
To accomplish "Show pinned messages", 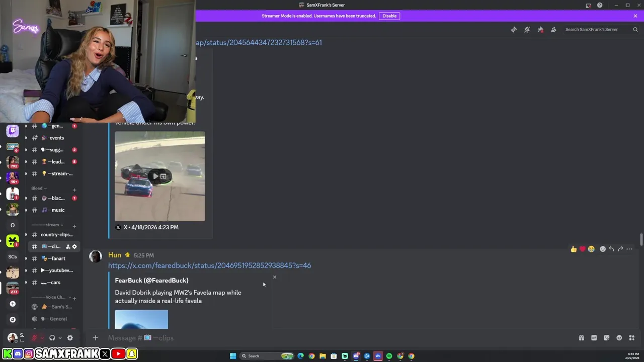I will (540, 30).
